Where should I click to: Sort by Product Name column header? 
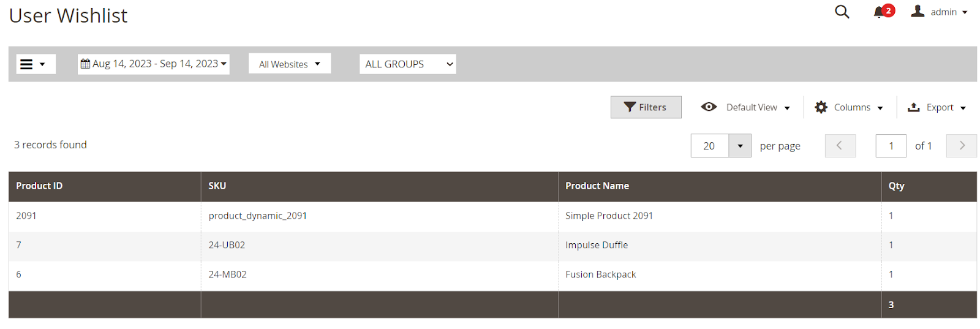(x=597, y=186)
